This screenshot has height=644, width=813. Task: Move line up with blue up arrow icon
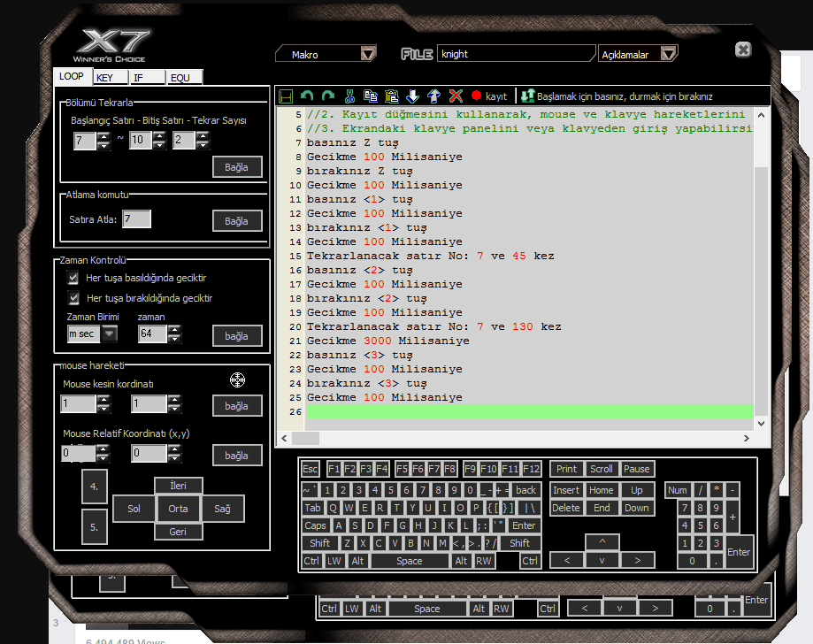[434, 96]
